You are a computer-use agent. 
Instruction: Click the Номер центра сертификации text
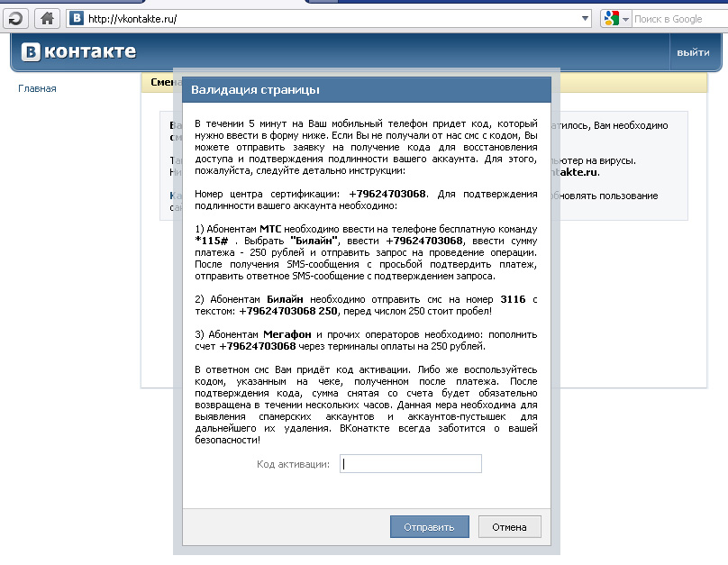pyautogui.click(x=267, y=194)
